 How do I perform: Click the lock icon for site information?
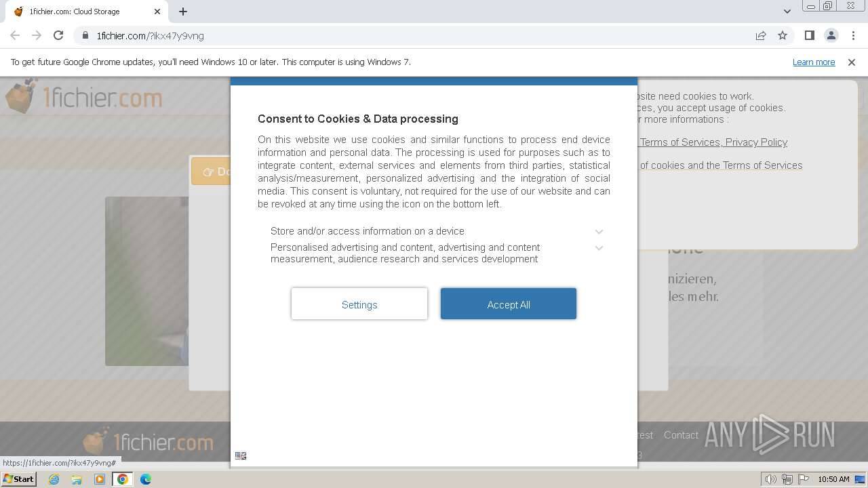pos(85,35)
